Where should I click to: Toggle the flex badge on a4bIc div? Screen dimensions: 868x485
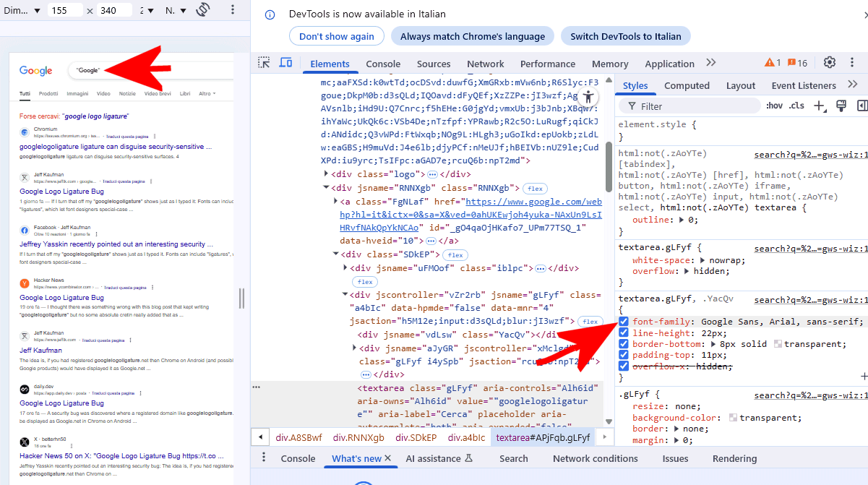pos(590,322)
